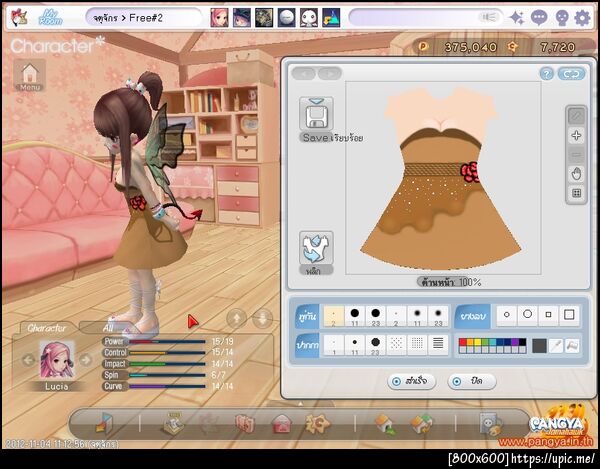Open the question mark help button
This screenshot has height=469, width=600.
547,73
